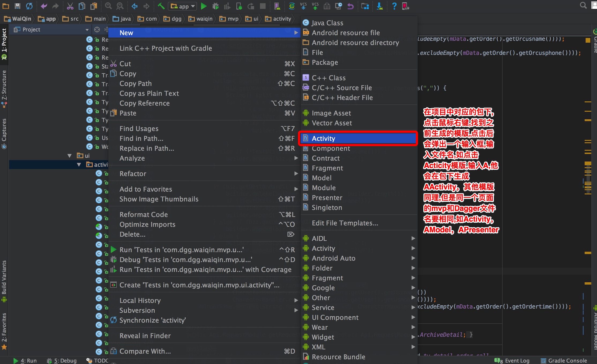597x364 pixels.
Task: Switch to the Build Variants side tab
Action: point(4,280)
